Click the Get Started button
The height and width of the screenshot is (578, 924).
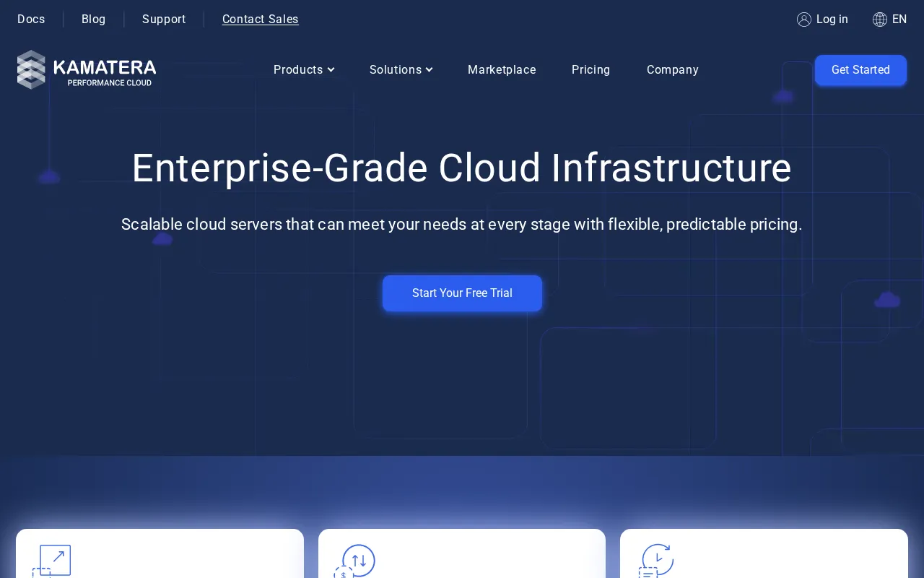tap(860, 70)
